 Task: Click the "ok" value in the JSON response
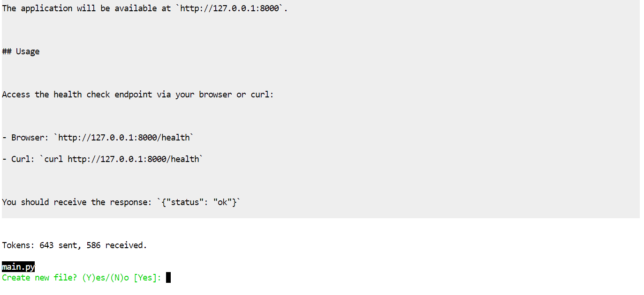point(222,202)
